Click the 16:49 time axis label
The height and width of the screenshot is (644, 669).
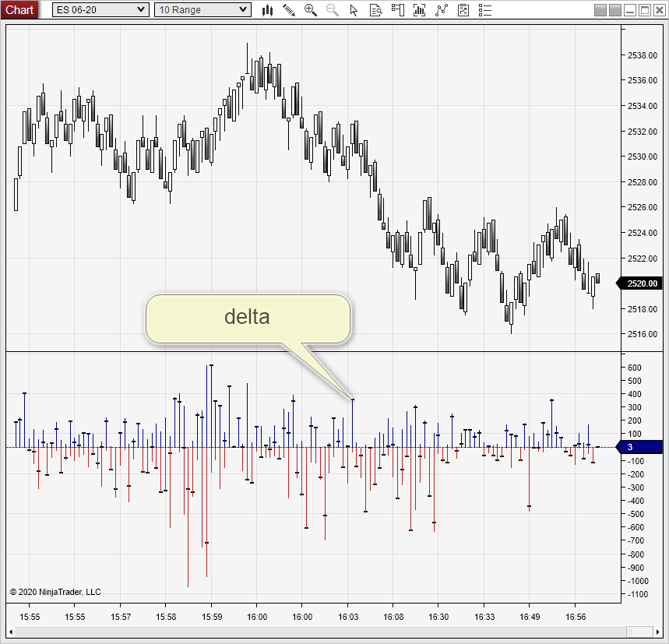tap(530, 617)
